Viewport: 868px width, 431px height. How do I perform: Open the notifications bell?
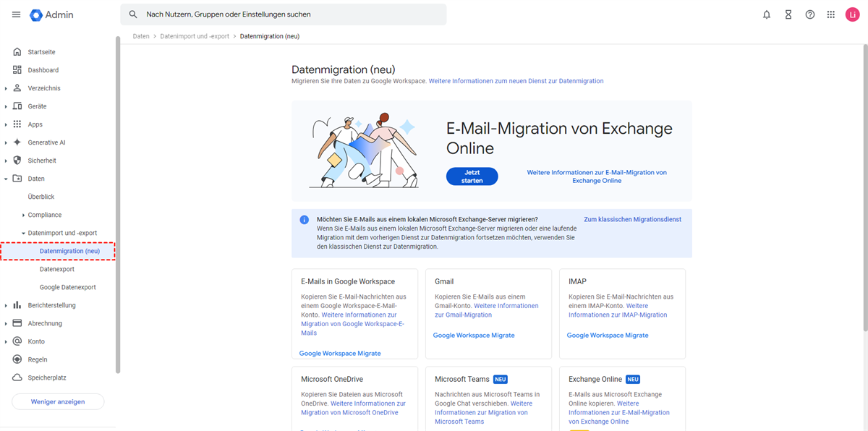pyautogui.click(x=767, y=14)
